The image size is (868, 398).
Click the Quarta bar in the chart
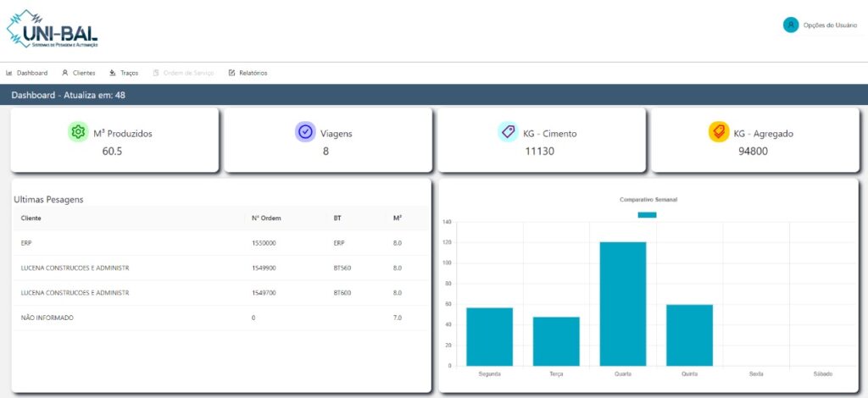623,303
